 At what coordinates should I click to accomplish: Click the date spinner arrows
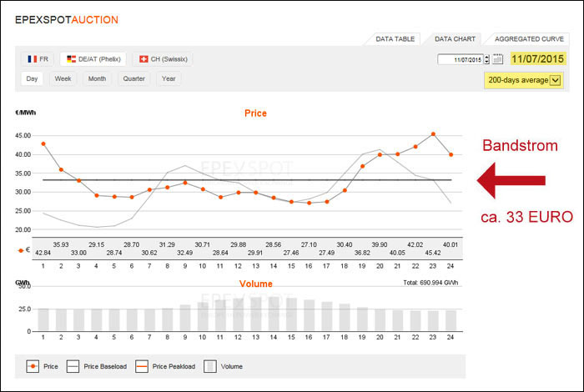click(x=486, y=59)
